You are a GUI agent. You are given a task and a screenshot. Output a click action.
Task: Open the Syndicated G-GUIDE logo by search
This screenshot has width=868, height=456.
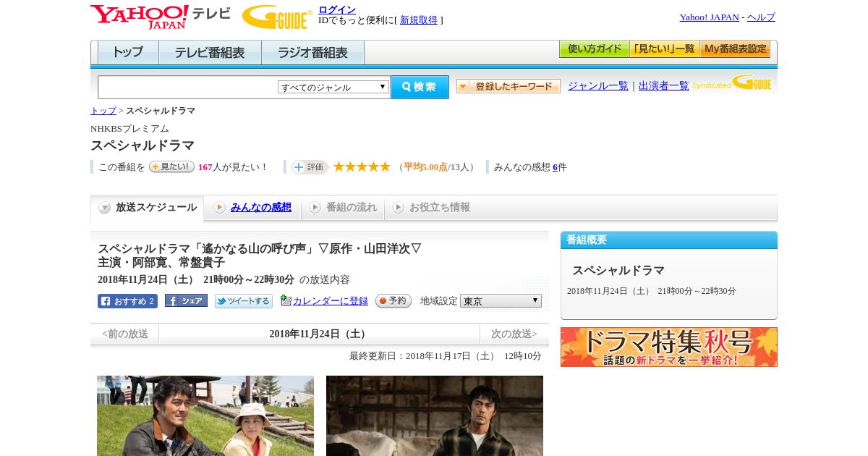[732, 83]
